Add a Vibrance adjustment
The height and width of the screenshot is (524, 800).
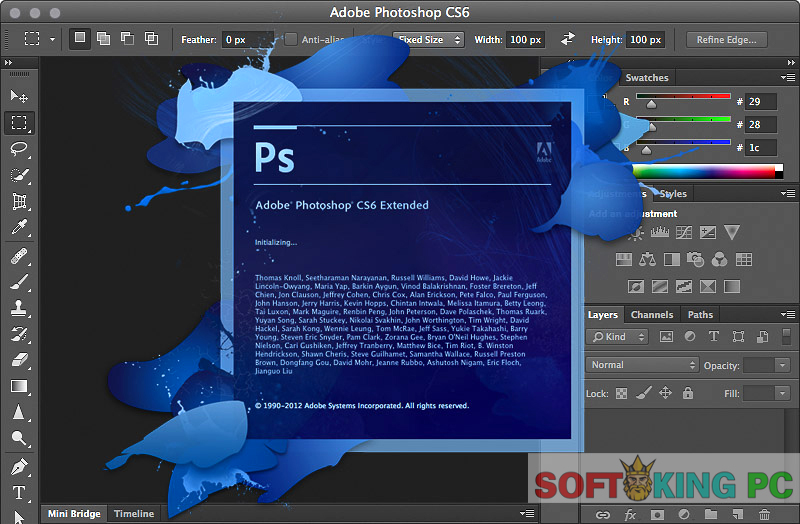(732, 232)
